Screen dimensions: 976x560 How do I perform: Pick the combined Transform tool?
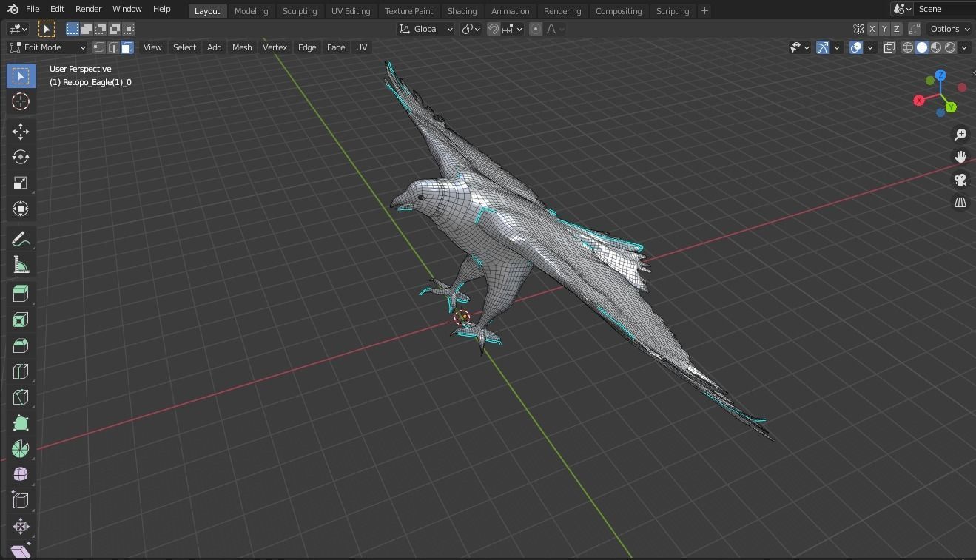point(21,209)
